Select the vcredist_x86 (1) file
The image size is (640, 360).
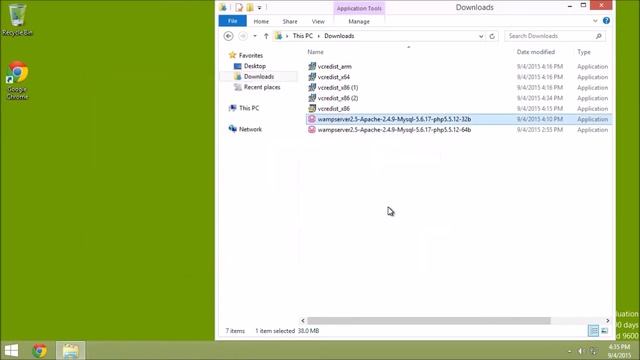(338, 88)
